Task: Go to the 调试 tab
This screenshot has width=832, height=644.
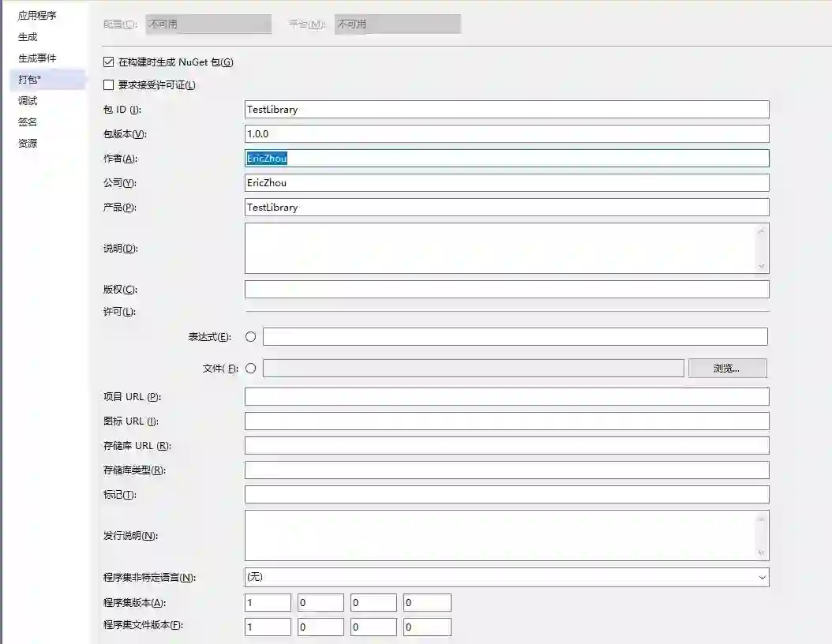Action: pos(28,100)
